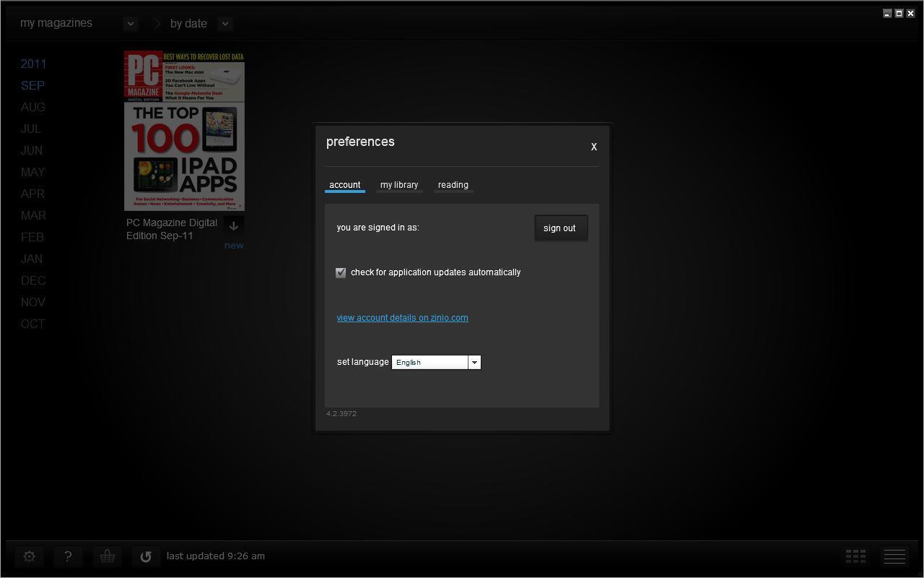Switch to the my library tab

[399, 185]
